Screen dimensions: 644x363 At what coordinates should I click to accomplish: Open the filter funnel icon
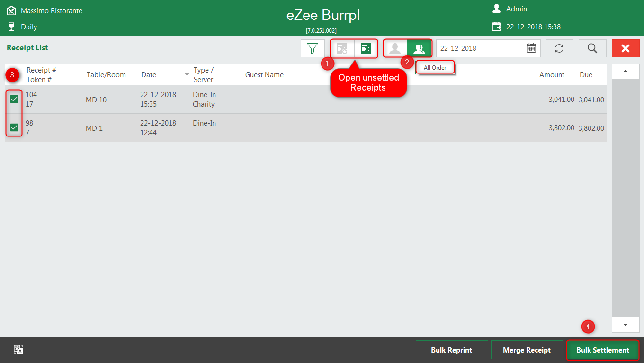[313, 48]
